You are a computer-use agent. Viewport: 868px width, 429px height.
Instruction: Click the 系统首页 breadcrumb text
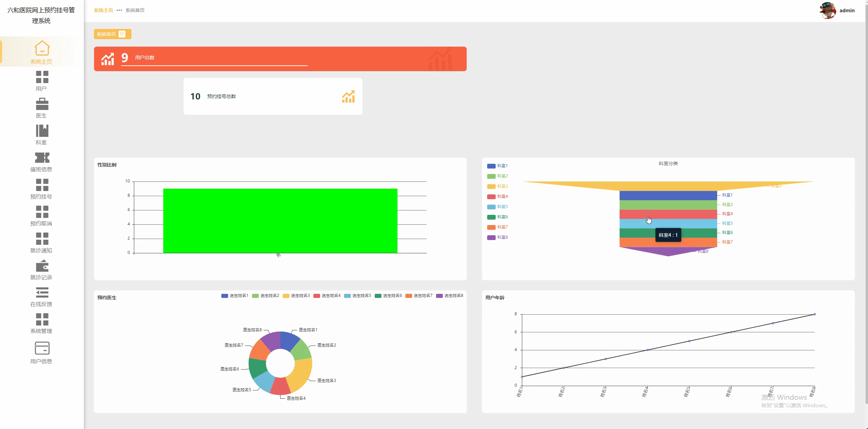click(135, 10)
